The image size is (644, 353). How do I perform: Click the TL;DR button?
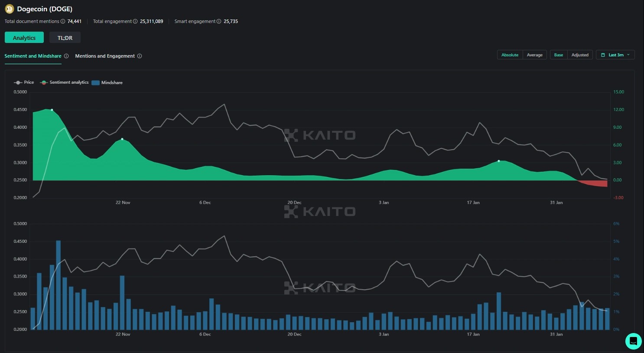point(65,38)
